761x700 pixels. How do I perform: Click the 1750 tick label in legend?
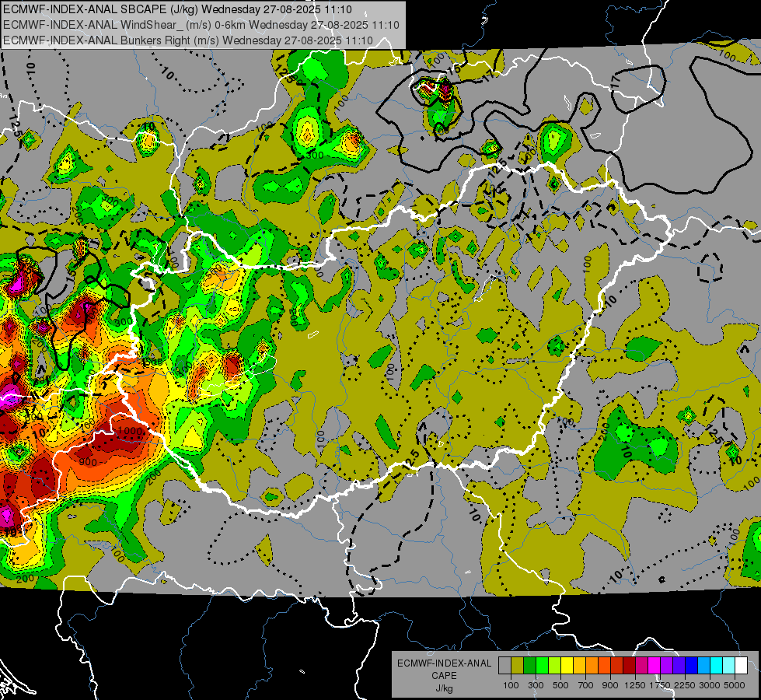pos(660,685)
